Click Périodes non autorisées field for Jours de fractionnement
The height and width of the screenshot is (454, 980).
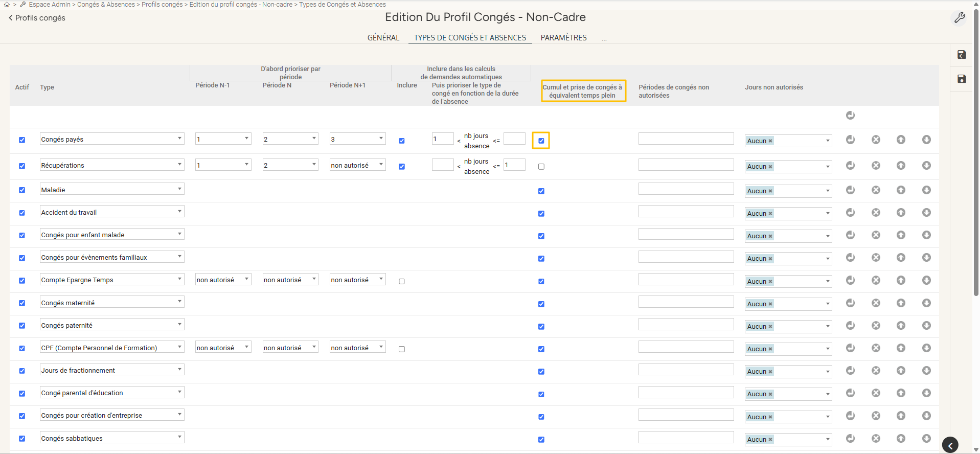point(686,370)
